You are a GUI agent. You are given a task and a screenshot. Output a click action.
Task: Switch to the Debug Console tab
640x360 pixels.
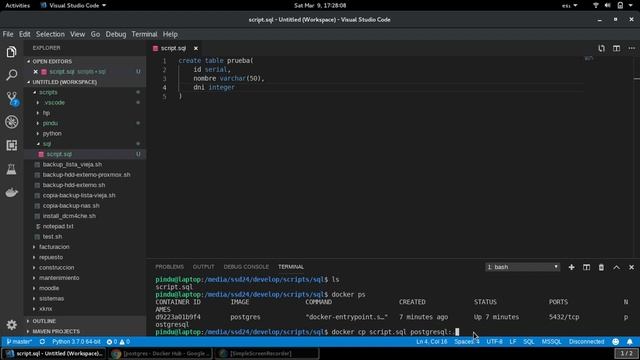pos(246,267)
